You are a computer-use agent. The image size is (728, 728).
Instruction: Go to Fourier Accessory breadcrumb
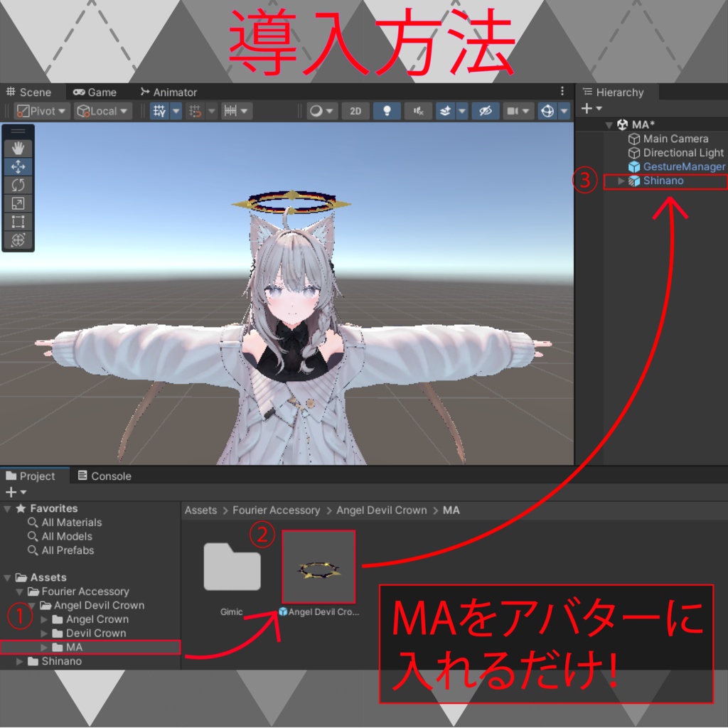pos(277,510)
